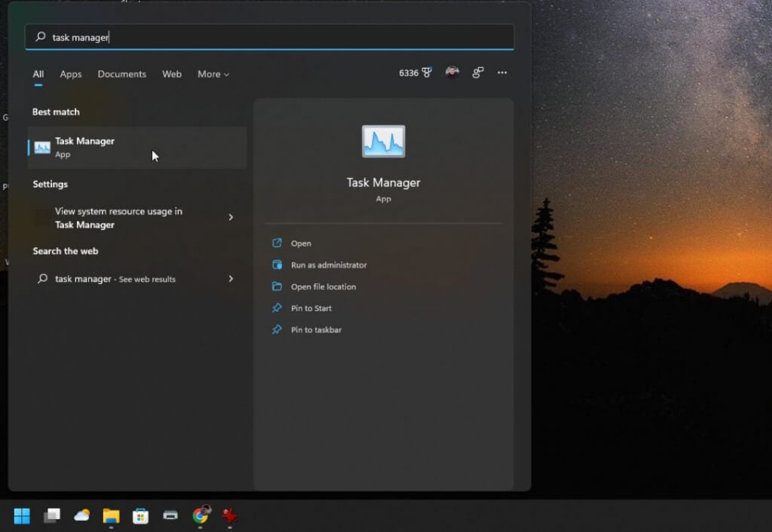Open File Explorer from the taskbar
This screenshot has height=532, width=772.
(112, 515)
